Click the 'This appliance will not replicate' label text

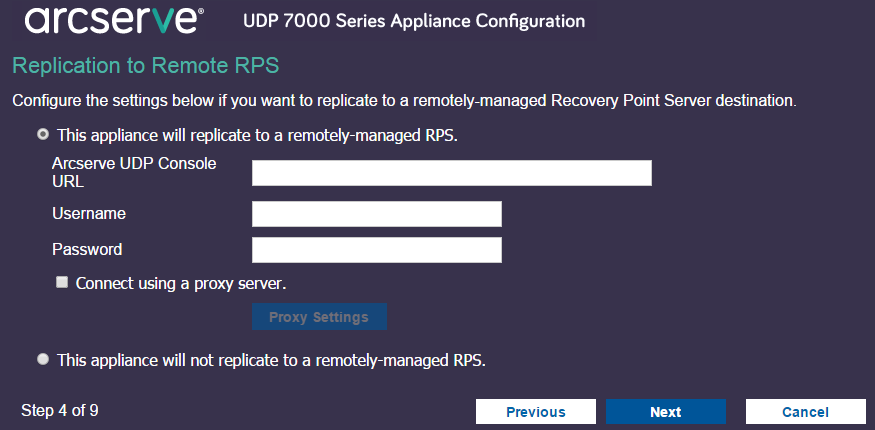(x=271, y=360)
